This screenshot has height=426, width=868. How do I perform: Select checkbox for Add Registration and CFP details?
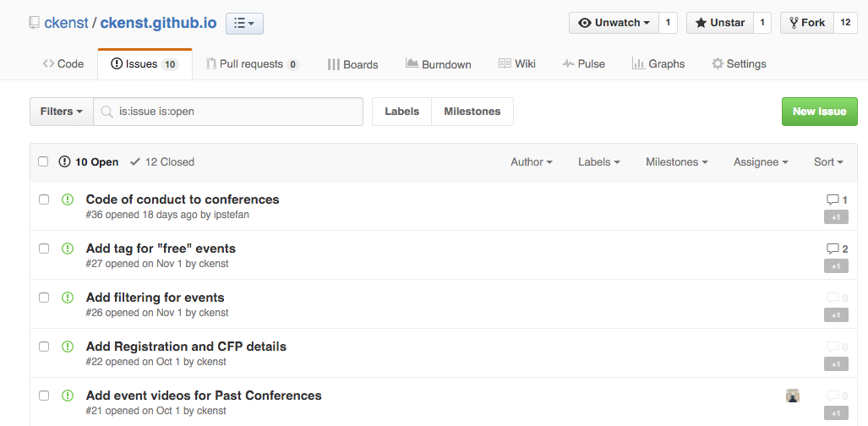[x=44, y=347]
